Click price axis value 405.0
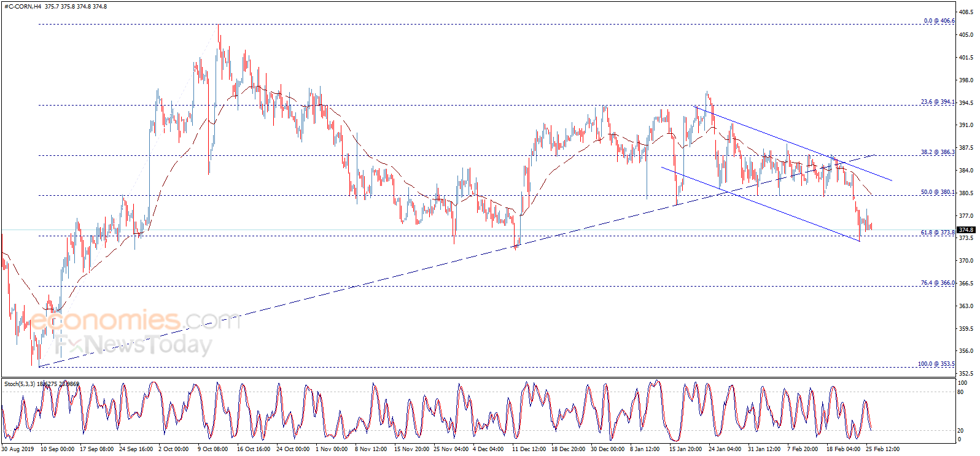The height and width of the screenshot is (456, 980). pos(966,35)
